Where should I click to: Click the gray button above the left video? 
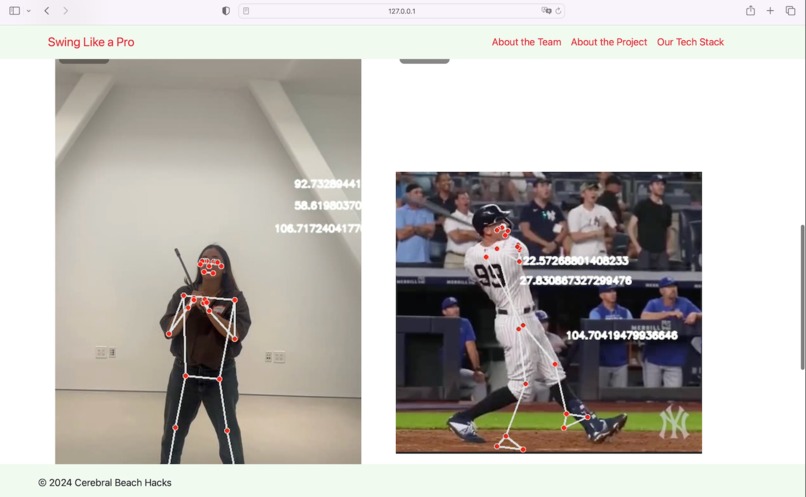point(84,61)
